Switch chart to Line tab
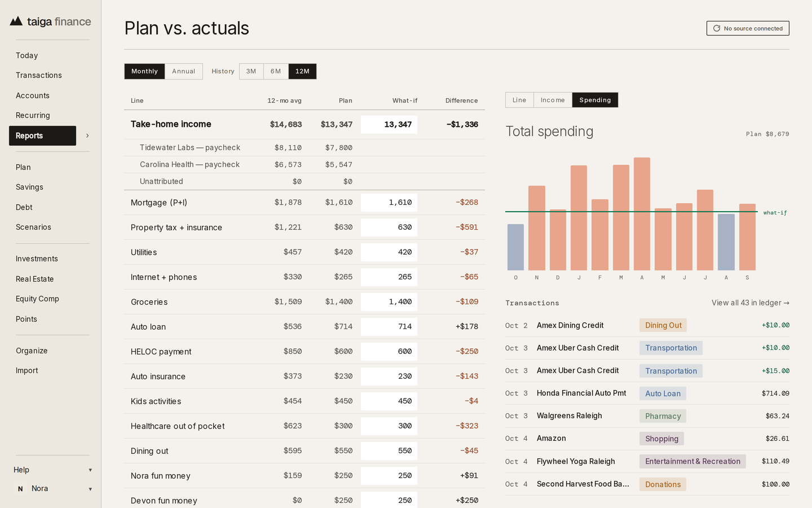This screenshot has height=508, width=812. (519, 100)
